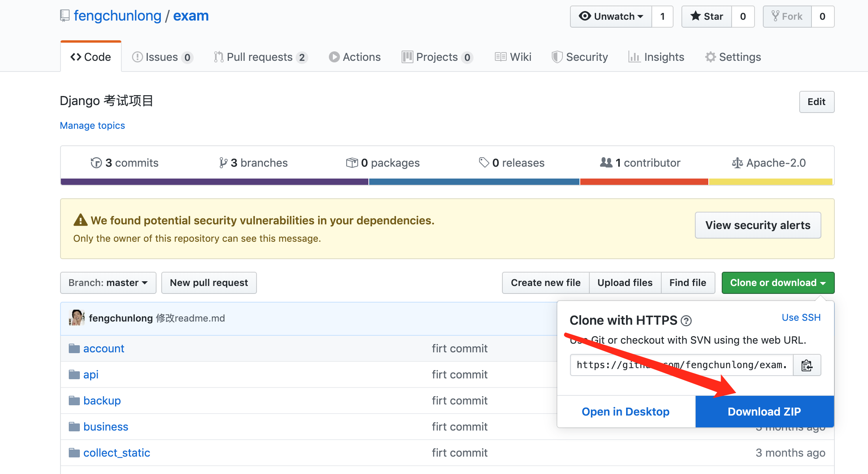Click the 'firt commit' message for account

coord(460,348)
